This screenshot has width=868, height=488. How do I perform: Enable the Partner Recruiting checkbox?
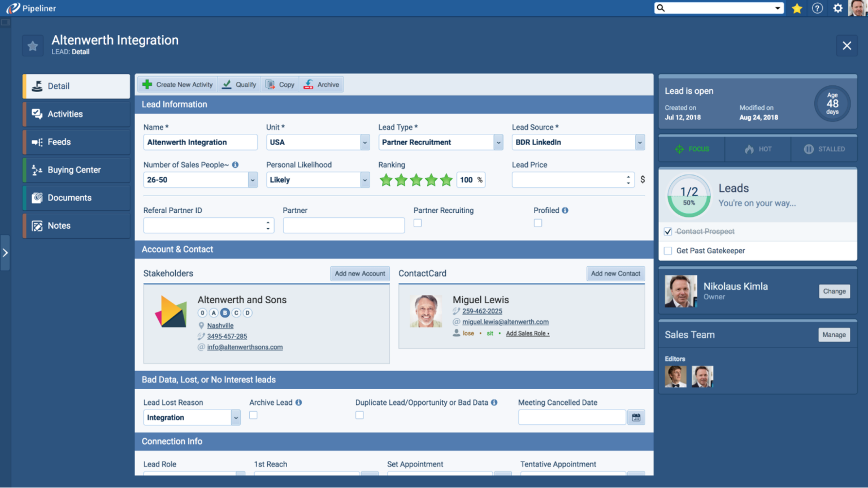417,223
